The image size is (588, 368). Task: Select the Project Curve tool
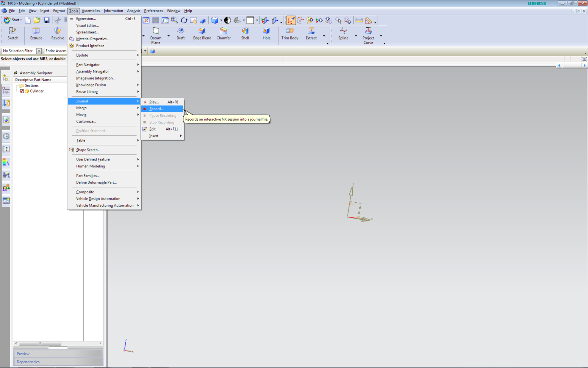click(x=368, y=36)
